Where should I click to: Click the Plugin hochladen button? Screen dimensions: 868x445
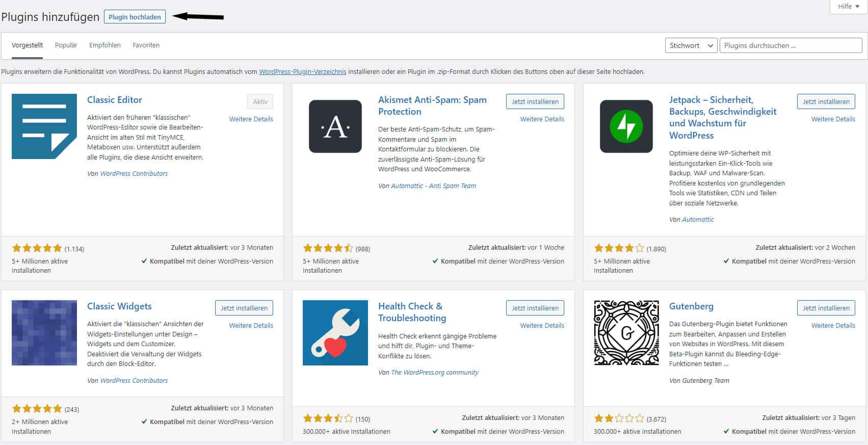135,17
